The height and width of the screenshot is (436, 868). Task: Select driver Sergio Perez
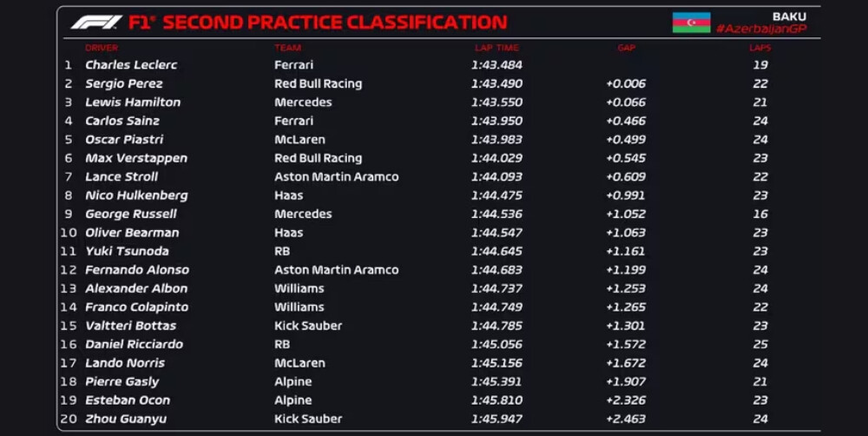[x=124, y=84]
